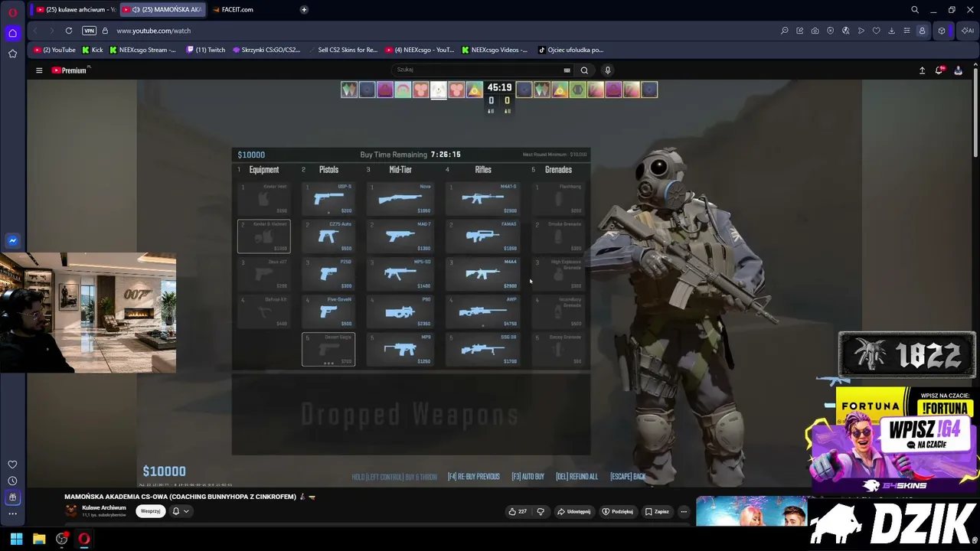Buy the USP-S pistol
The width and height of the screenshot is (980, 551).
point(328,198)
